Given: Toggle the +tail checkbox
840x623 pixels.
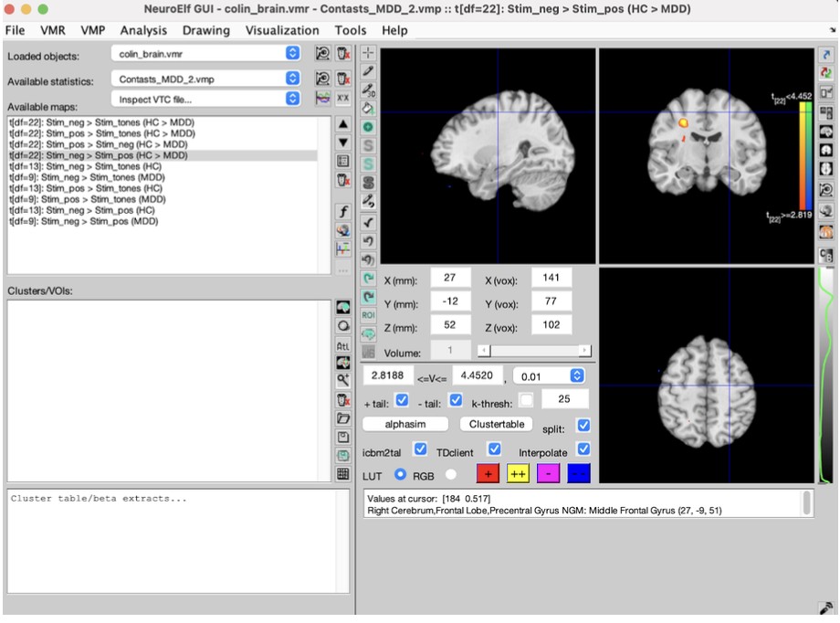Looking at the screenshot, I should tap(402, 400).
